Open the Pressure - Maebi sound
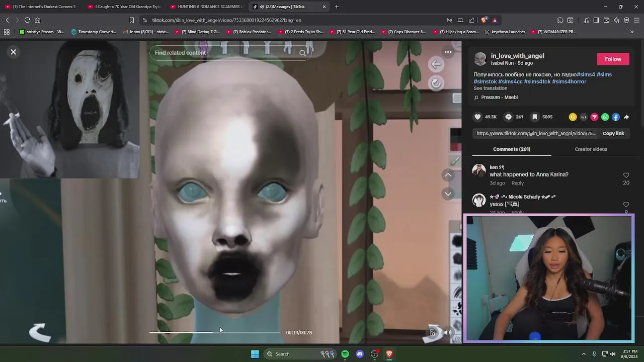The width and height of the screenshot is (644, 362). coord(499,98)
